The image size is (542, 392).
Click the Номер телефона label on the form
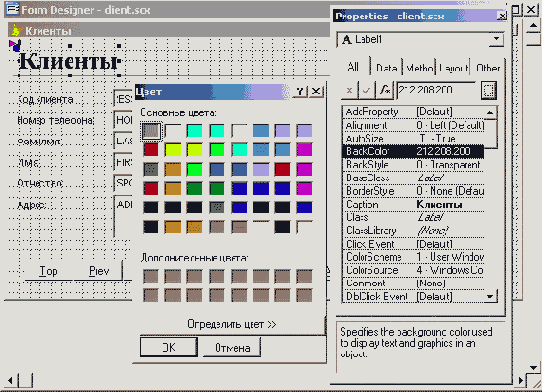(56, 120)
